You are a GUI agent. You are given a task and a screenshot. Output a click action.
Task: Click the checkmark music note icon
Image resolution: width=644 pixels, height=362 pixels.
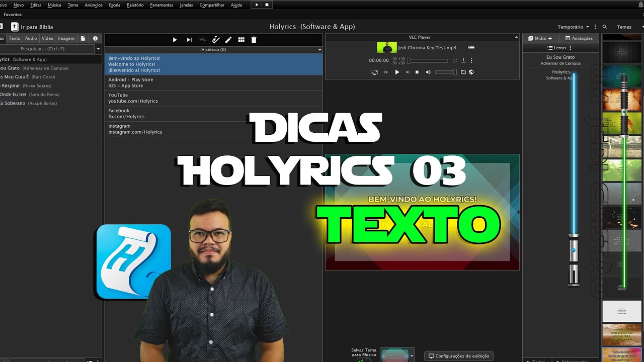tap(216, 40)
